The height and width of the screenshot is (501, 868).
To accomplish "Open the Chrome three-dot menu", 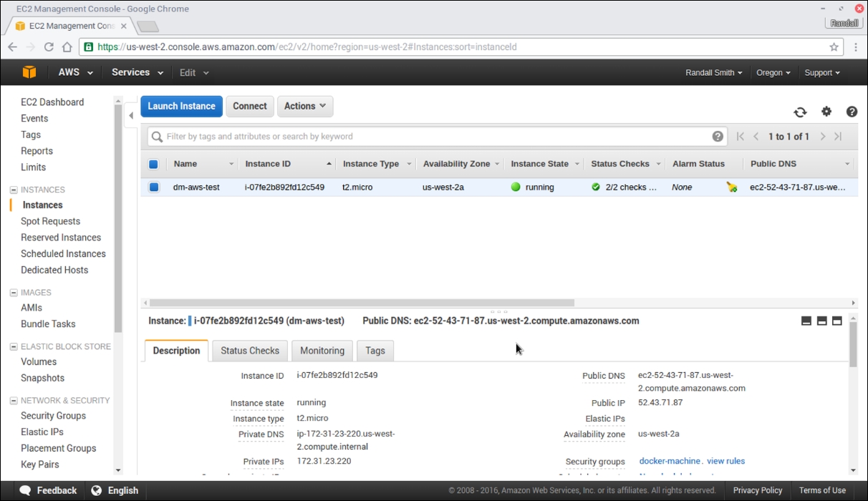I will pyautogui.click(x=856, y=47).
